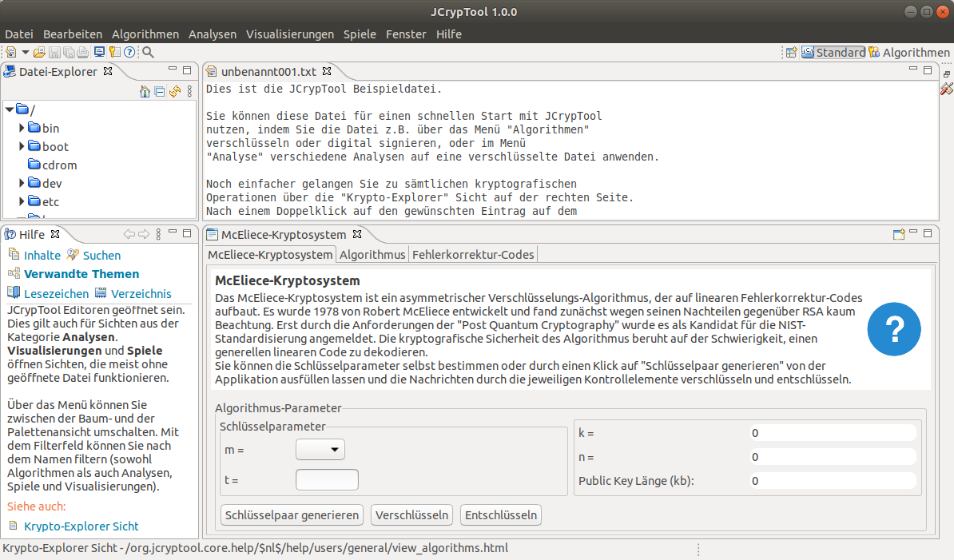The width and height of the screenshot is (954, 560).
Task: Open the Hilfe menu in menu bar
Action: click(448, 34)
